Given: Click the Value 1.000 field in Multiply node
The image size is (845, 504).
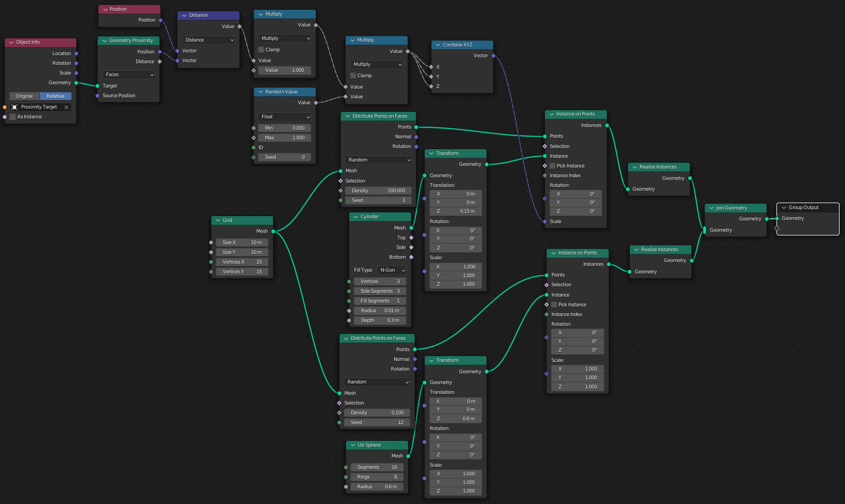Looking at the screenshot, I should (284, 70).
